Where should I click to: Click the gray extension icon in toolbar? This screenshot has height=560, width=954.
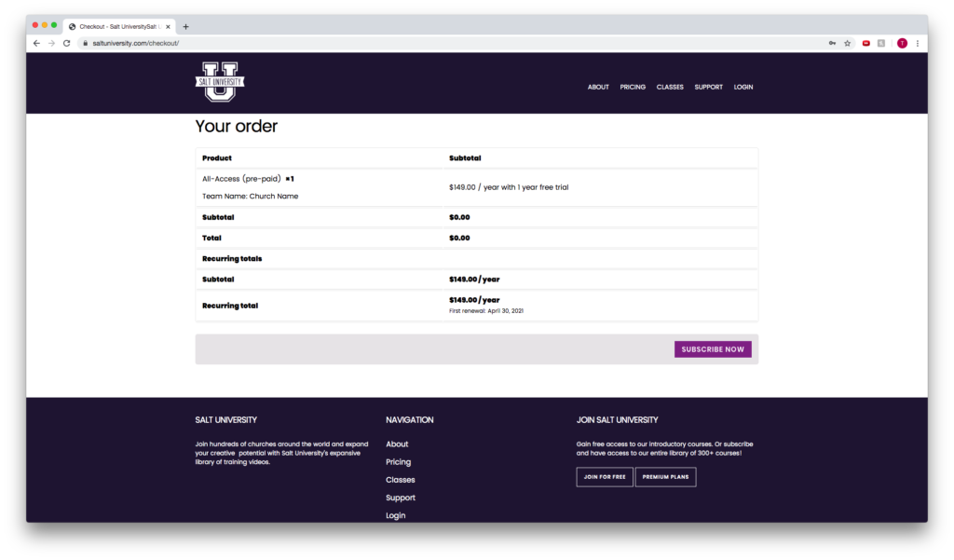tap(881, 43)
